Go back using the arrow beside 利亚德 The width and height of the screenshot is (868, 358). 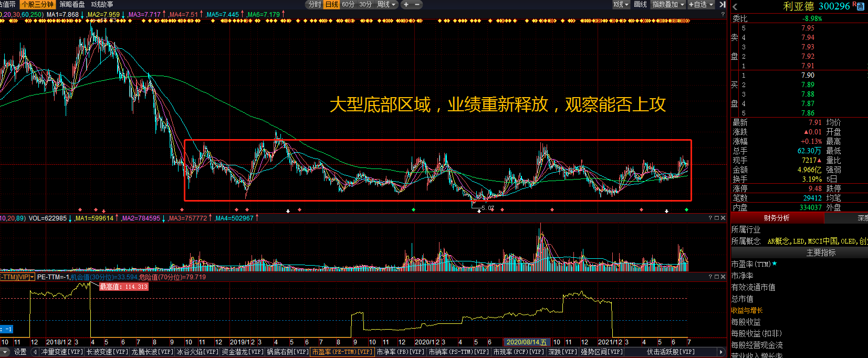735,7
